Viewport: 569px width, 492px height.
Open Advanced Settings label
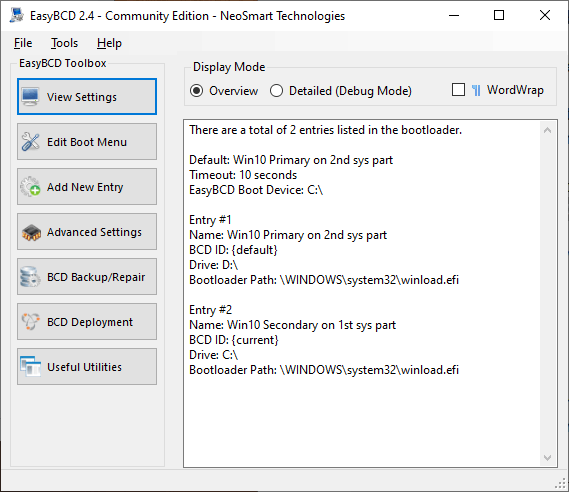(94, 232)
